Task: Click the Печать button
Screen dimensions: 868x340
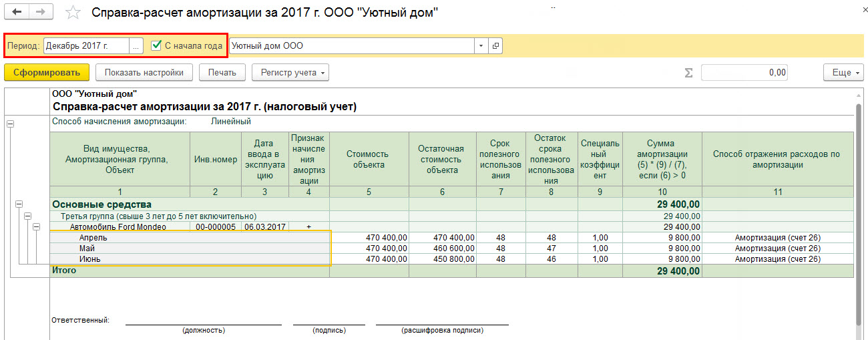Action: point(222,72)
